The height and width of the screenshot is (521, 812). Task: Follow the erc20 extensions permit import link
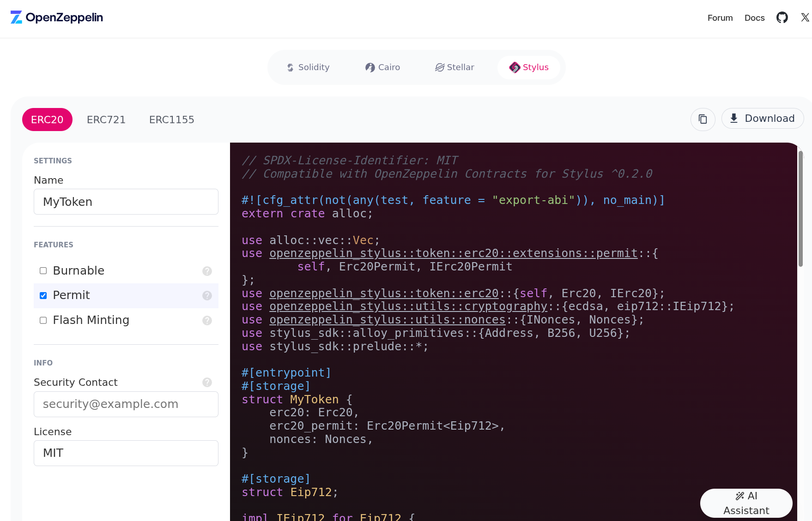point(454,253)
